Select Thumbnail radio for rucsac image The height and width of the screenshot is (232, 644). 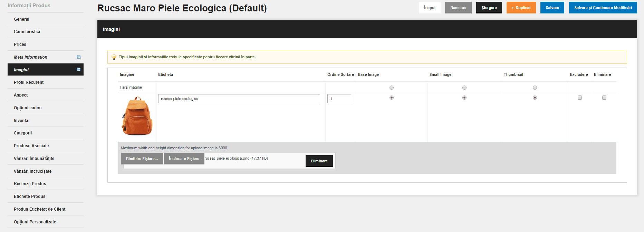click(535, 98)
